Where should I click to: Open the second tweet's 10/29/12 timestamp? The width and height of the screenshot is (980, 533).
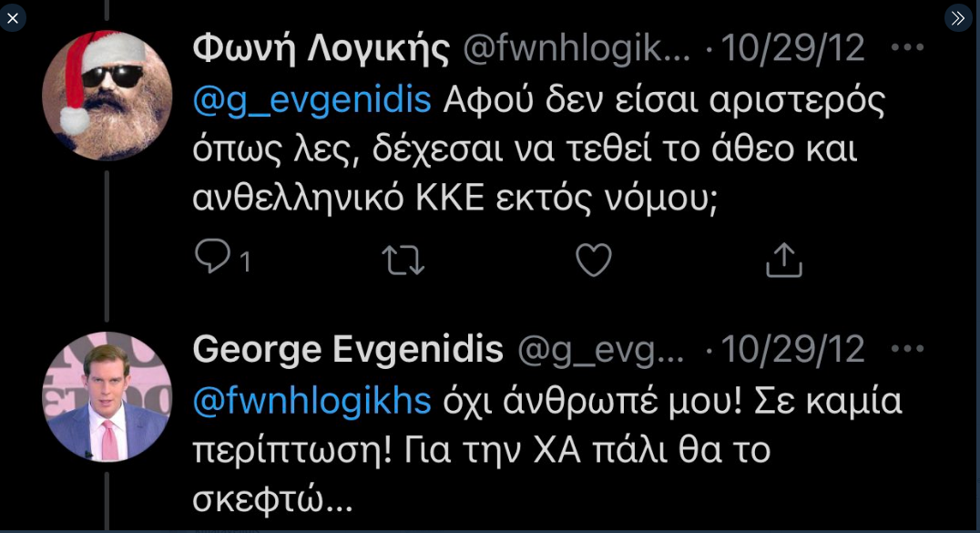coord(792,349)
